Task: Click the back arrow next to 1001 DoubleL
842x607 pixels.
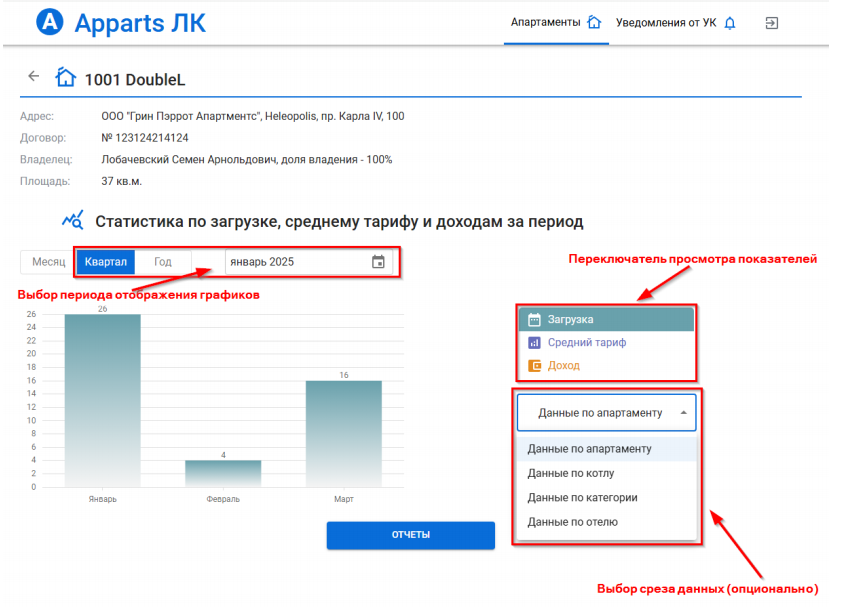Action: 34,76
